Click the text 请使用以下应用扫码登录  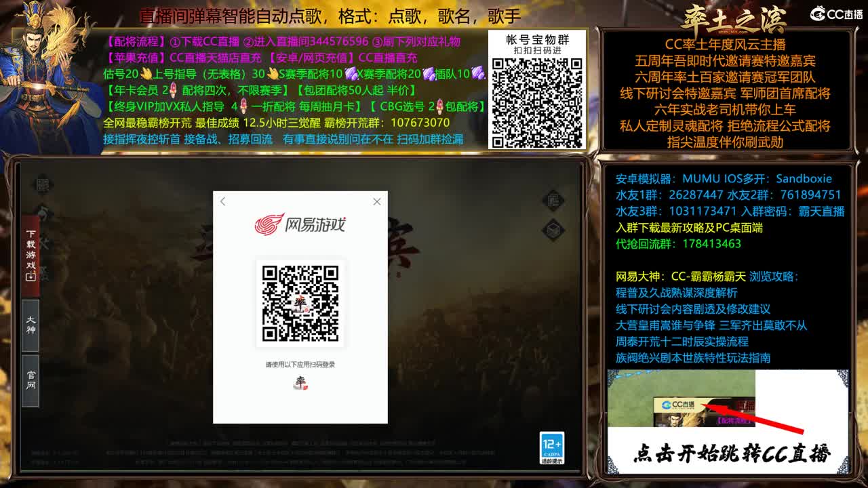pos(300,365)
